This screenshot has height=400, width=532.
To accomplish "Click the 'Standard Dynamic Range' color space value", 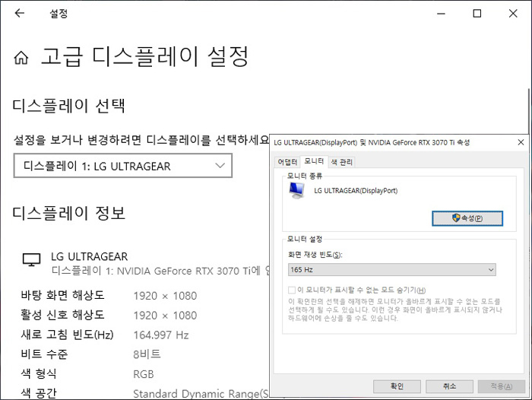I will tap(201, 394).
